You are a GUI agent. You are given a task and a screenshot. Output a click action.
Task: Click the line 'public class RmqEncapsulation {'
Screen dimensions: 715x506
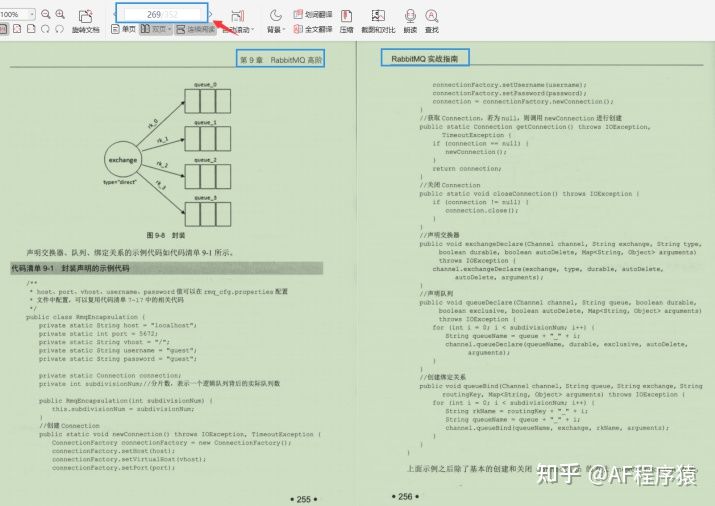pyautogui.click(x=86, y=317)
